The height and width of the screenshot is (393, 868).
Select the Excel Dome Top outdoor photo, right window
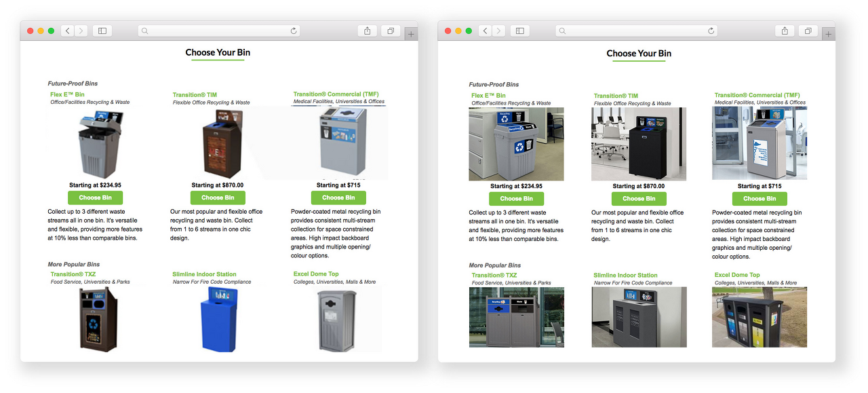click(759, 317)
